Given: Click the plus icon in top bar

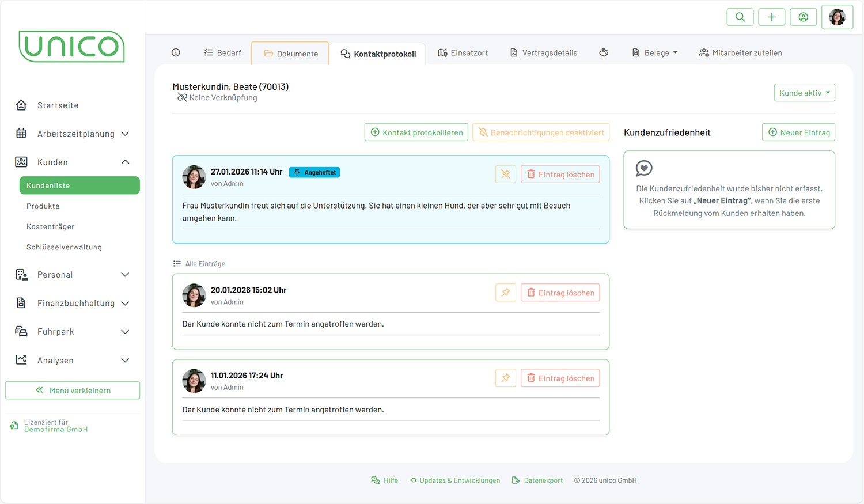Looking at the screenshot, I should (x=772, y=17).
